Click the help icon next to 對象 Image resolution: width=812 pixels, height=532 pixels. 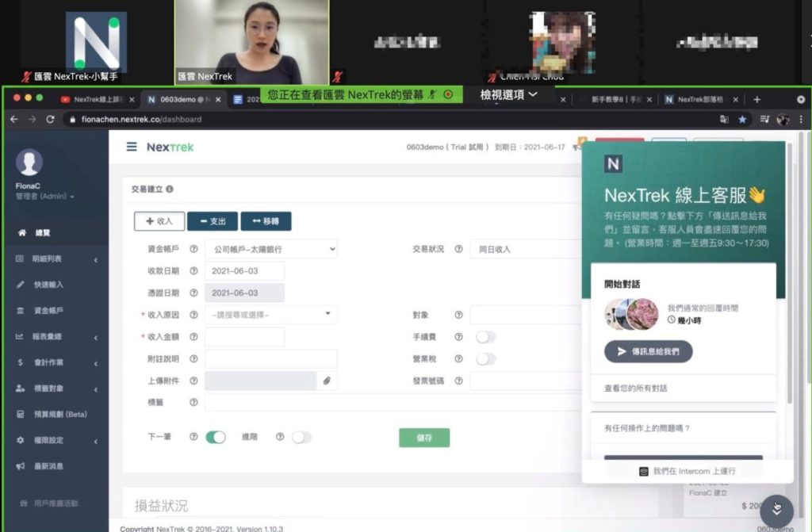pyautogui.click(x=459, y=315)
